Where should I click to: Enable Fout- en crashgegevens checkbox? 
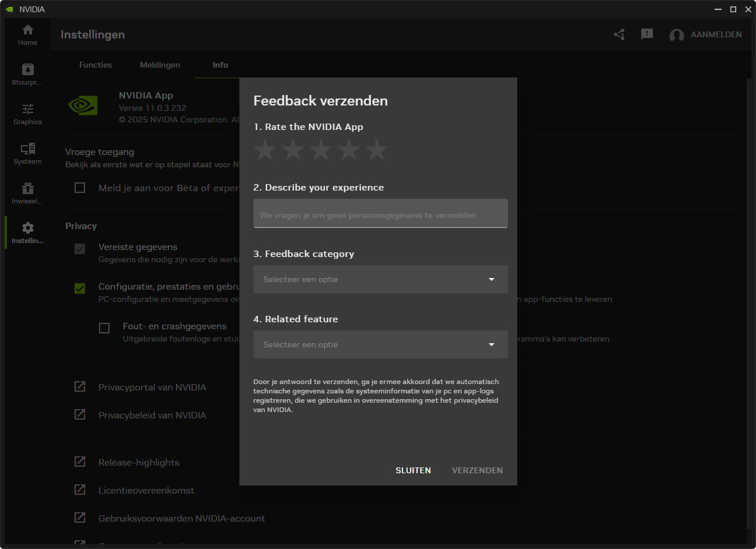pyautogui.click(x=104, y=328)
